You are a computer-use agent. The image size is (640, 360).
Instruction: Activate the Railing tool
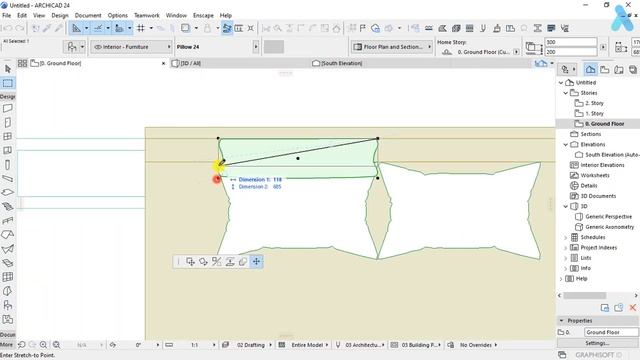(x=8, y=221)
